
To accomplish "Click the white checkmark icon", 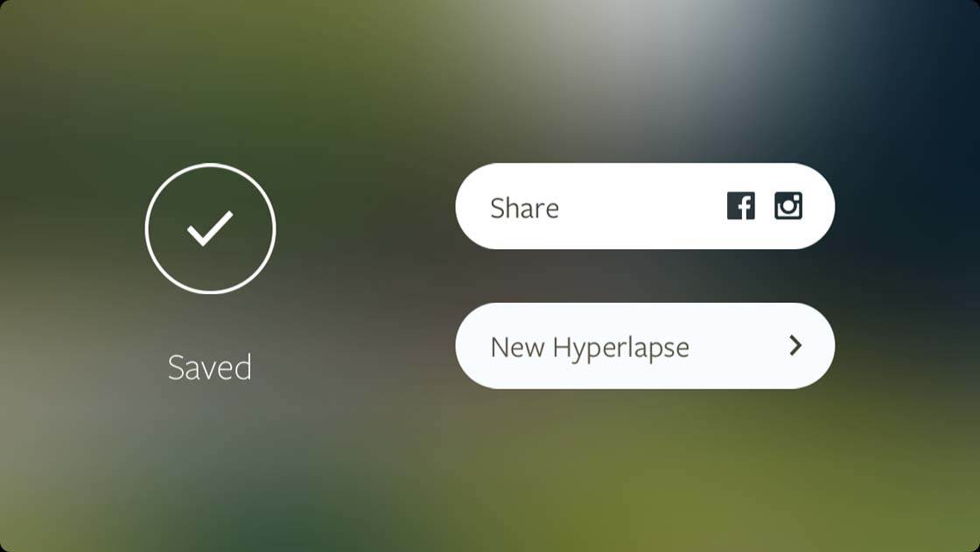I will coord(210,228).
